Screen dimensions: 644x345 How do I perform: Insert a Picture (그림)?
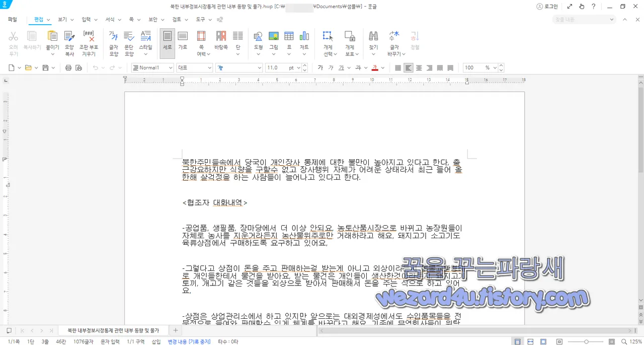click(274, 36)
